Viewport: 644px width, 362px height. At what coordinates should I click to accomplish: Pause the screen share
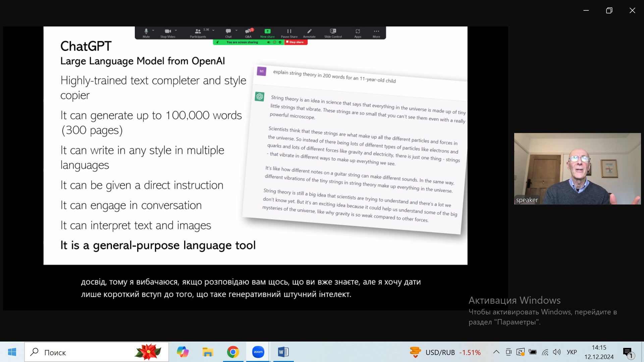[289, 31]
